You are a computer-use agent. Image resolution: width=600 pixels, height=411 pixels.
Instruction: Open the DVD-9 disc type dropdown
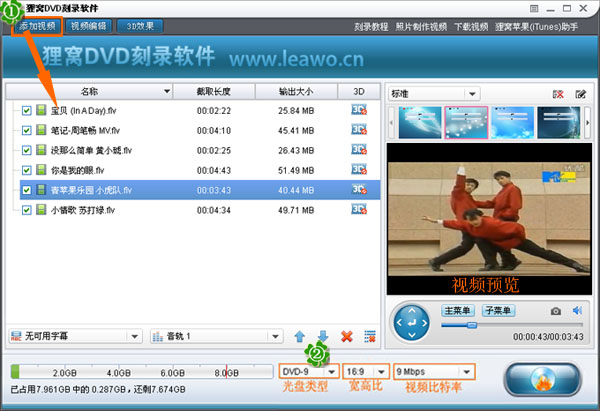[x=332, y=372]
